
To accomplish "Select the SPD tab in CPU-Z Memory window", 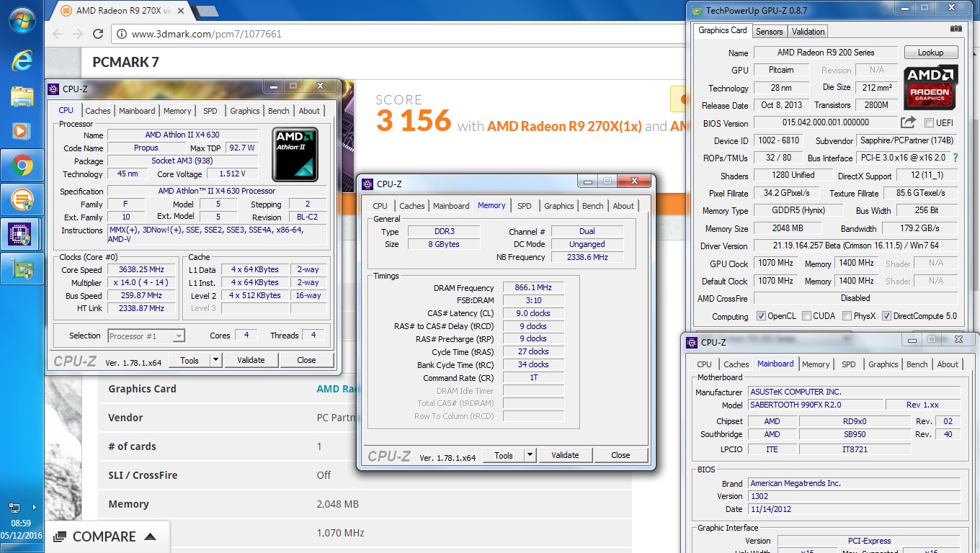I will pos(525,206).
